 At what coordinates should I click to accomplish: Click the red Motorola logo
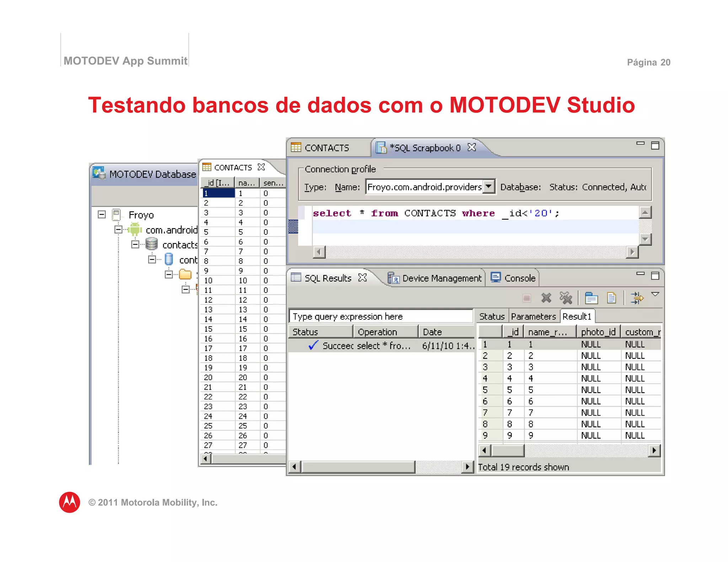click(70, 502)
